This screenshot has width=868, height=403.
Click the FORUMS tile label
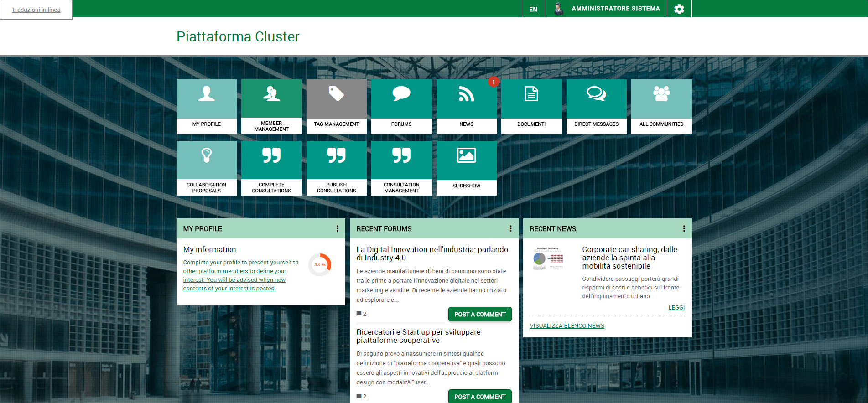click(401, 124)
